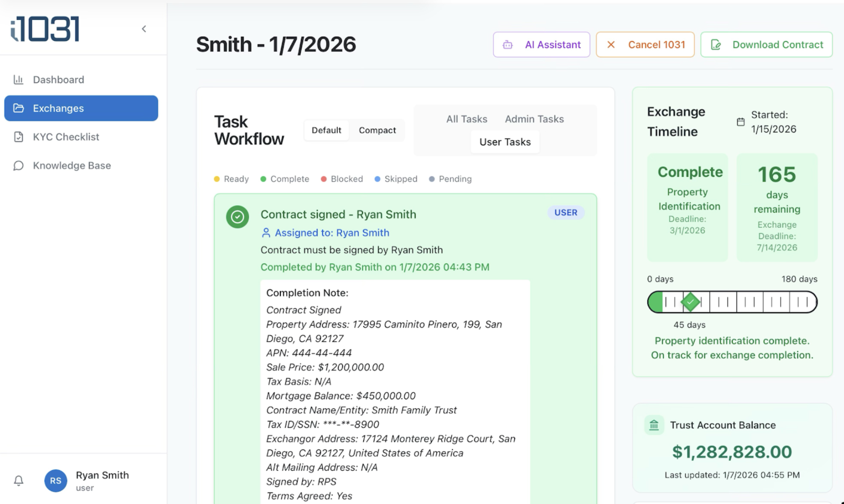Click the RS avatar at bottom left
The width and height of the screenshot is (844, 504).
[x=55, y=481]
